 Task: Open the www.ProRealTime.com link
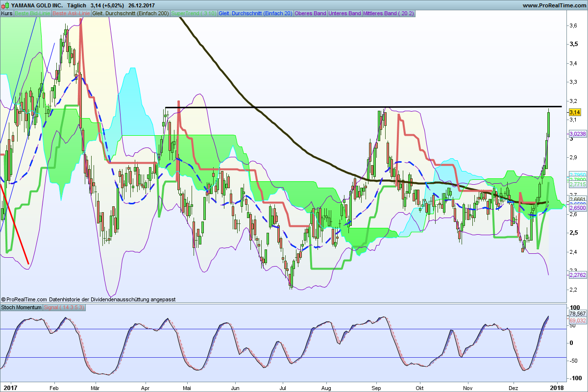pos(554,5)
